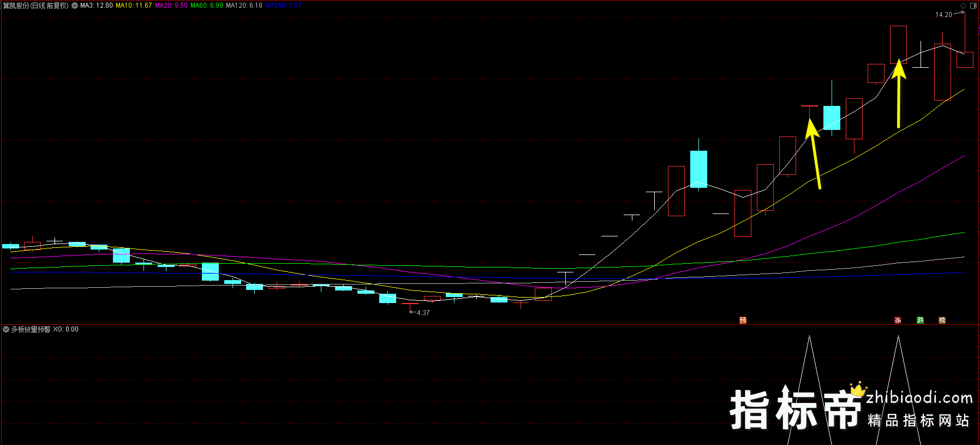Click the 14.20 high price label
Screen dimensions: 980x445
(943, 15)
